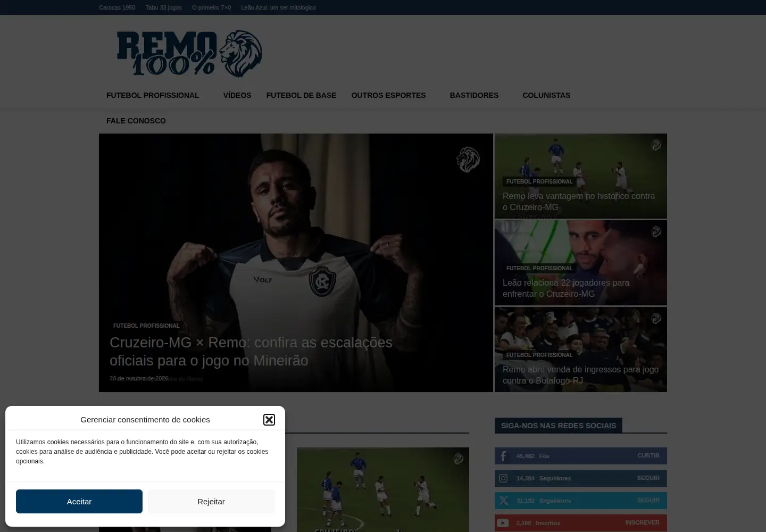Open Colunistas menu

[x=546, y=95]
